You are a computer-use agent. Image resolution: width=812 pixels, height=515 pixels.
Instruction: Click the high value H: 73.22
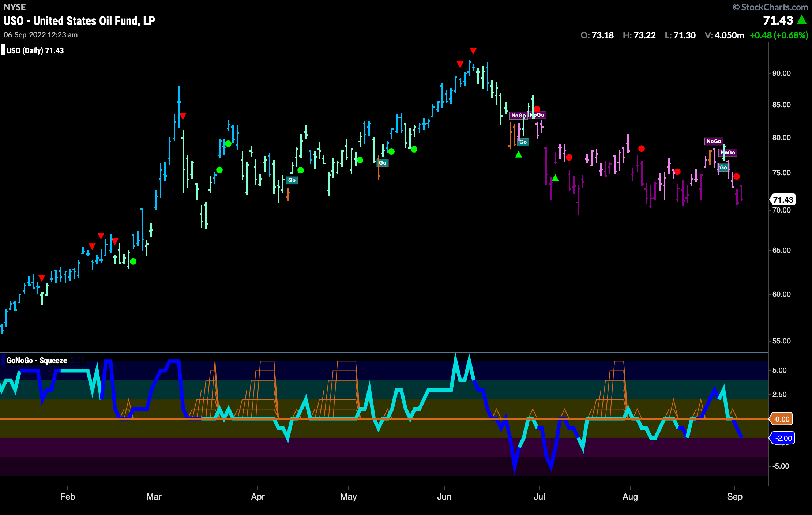639,35
